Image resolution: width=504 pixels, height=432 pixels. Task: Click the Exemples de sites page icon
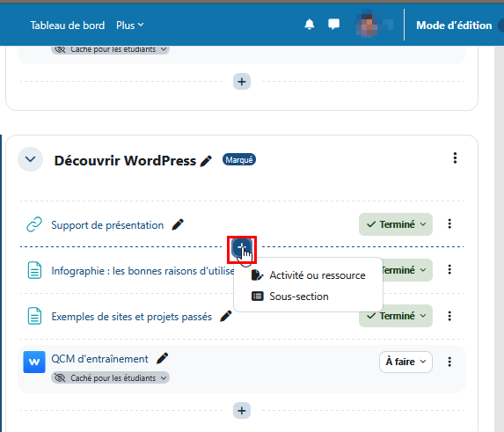coord(34,316)
